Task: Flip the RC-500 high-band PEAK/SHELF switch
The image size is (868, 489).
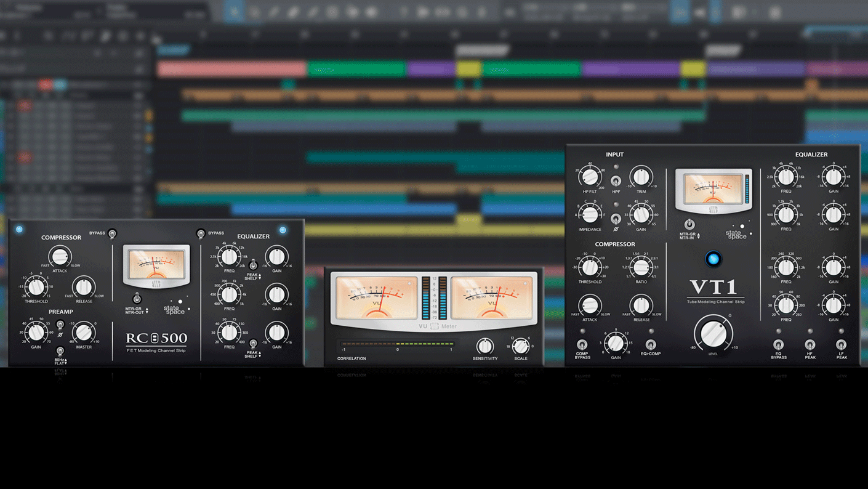Action: click(x=253, y=265)
